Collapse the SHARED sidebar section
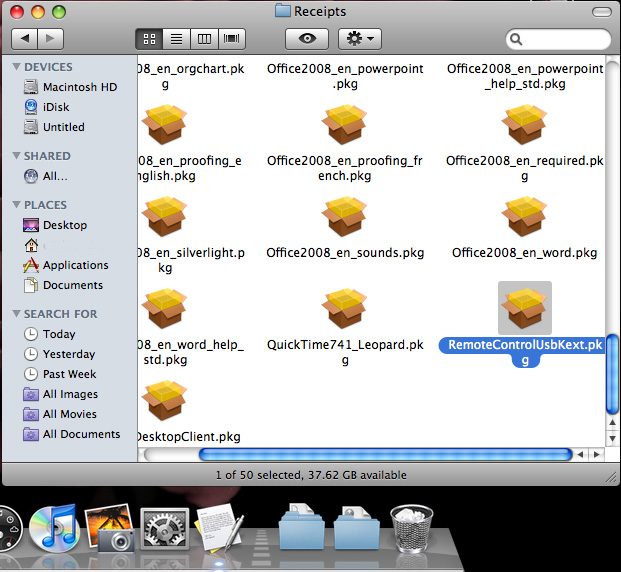Image resolution: width=621 pixels, height=572 pixels. tap(16, 156)
